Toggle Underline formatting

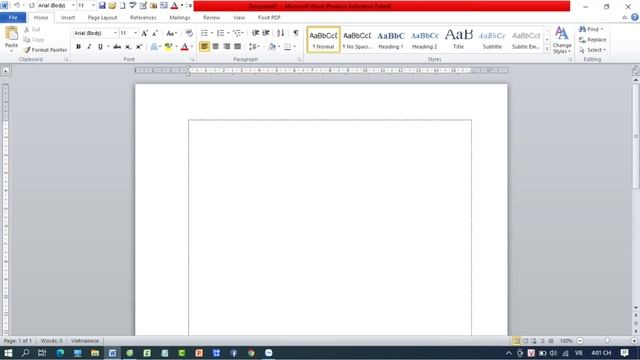100,47
